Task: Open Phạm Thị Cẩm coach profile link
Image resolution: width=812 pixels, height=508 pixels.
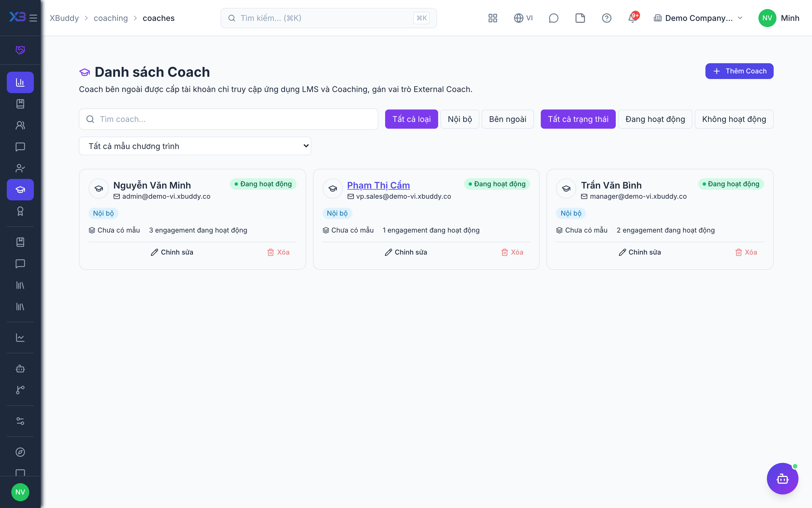Action: click(378, 185)
